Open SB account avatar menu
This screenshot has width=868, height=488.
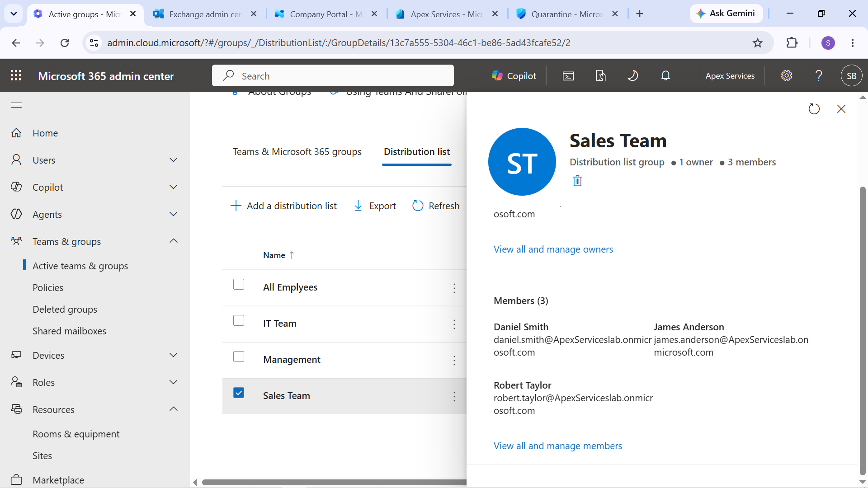click(x=852, y=76)
